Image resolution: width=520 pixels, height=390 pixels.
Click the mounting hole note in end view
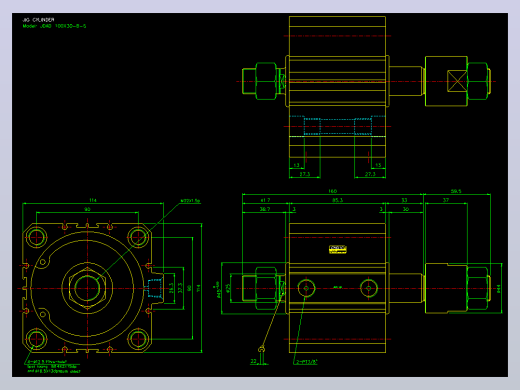coord(53,366)
